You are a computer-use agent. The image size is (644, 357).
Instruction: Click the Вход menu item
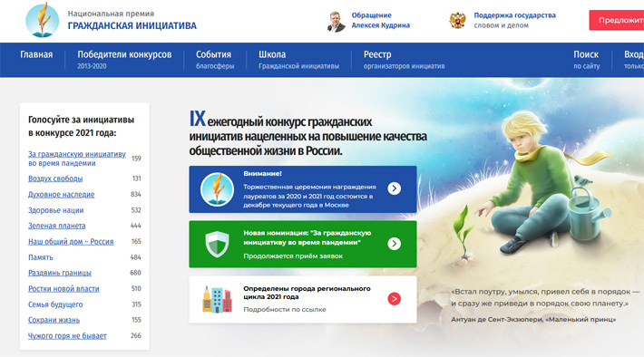pyautogui.click(x=634, y=60)
